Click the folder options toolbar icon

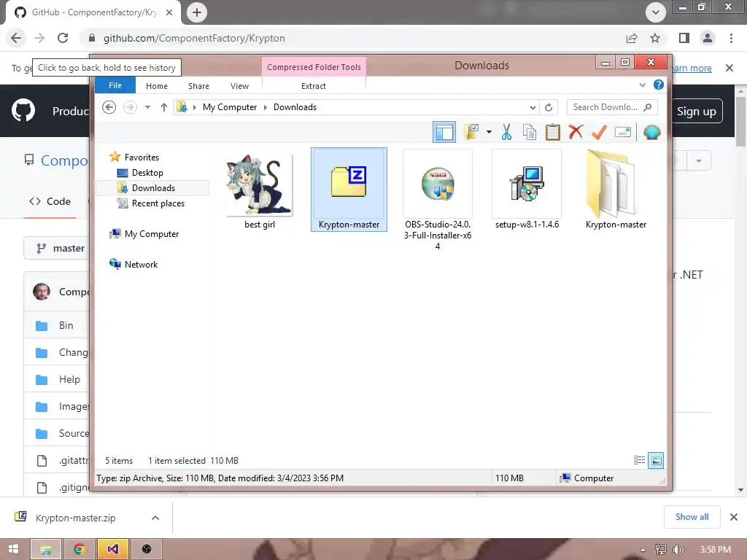pos(472,132)
